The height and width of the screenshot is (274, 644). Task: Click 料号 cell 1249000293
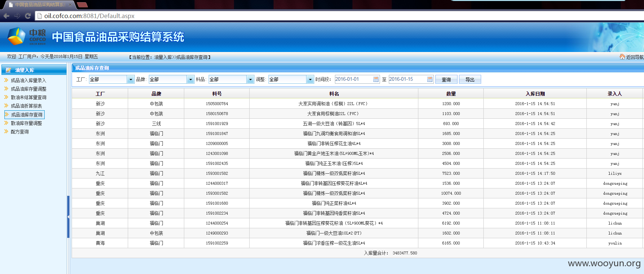pyautogui.click(x=217, y=233)
